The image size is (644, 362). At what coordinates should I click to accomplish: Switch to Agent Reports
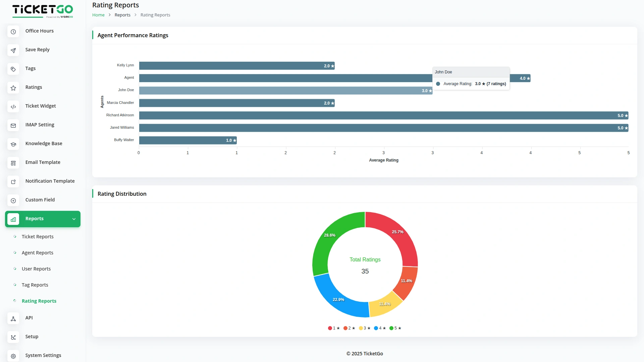click(x=37, y=253)
